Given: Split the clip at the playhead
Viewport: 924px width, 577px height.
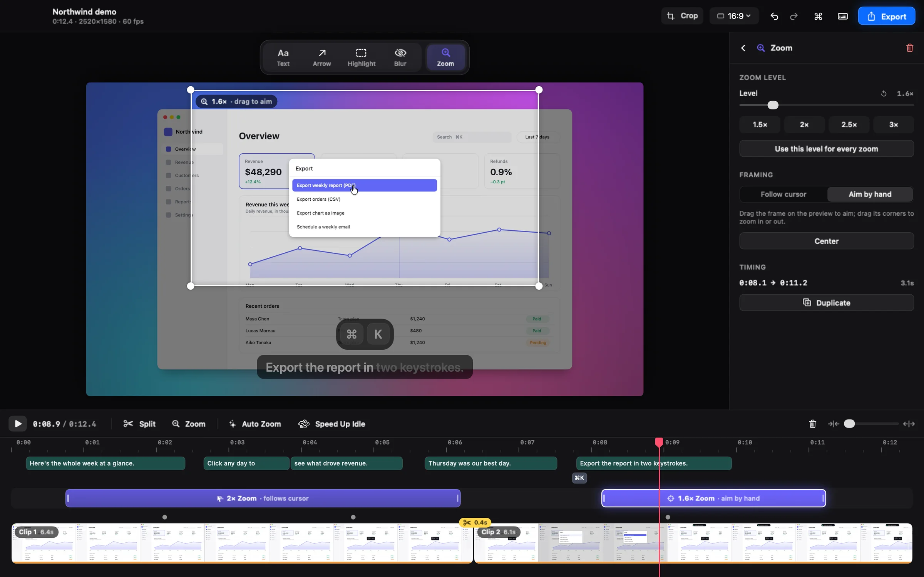Looking at the screenshot, I should [139, 424].
